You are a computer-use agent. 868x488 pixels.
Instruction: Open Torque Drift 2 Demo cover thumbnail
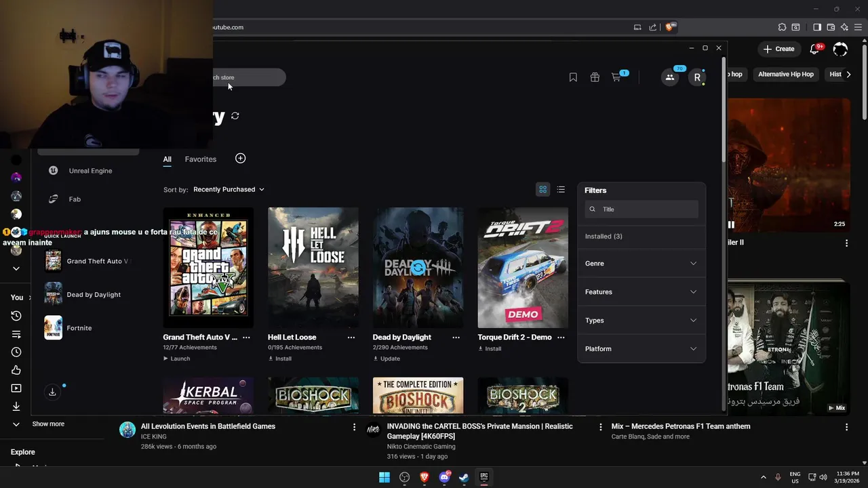(x=523, y=268)
